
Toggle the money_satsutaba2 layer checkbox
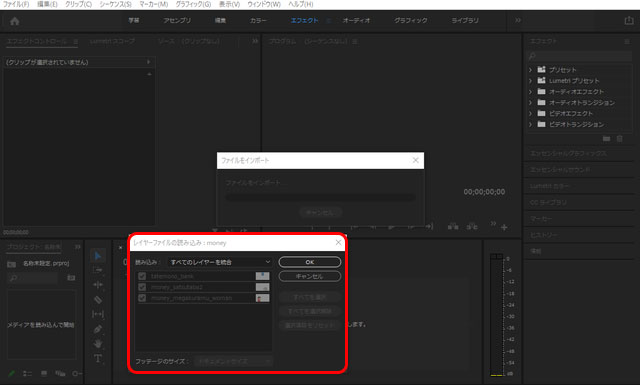142,287
